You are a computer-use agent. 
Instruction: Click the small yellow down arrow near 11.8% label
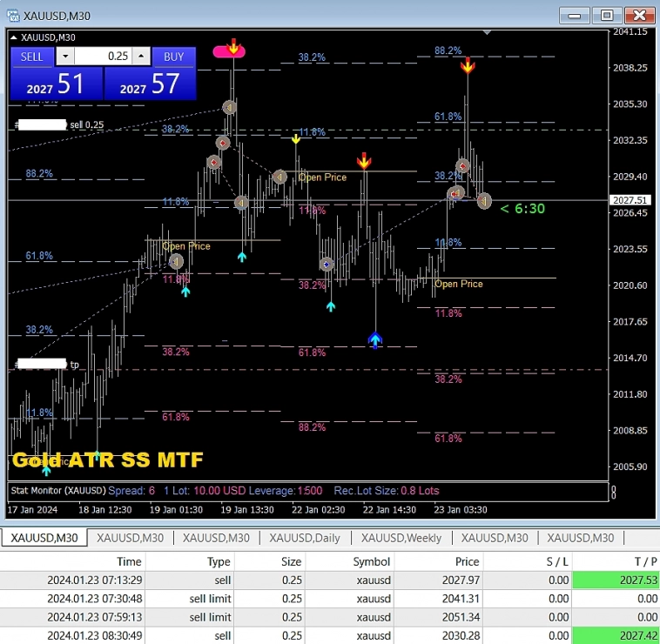click(x=296, y=138)
